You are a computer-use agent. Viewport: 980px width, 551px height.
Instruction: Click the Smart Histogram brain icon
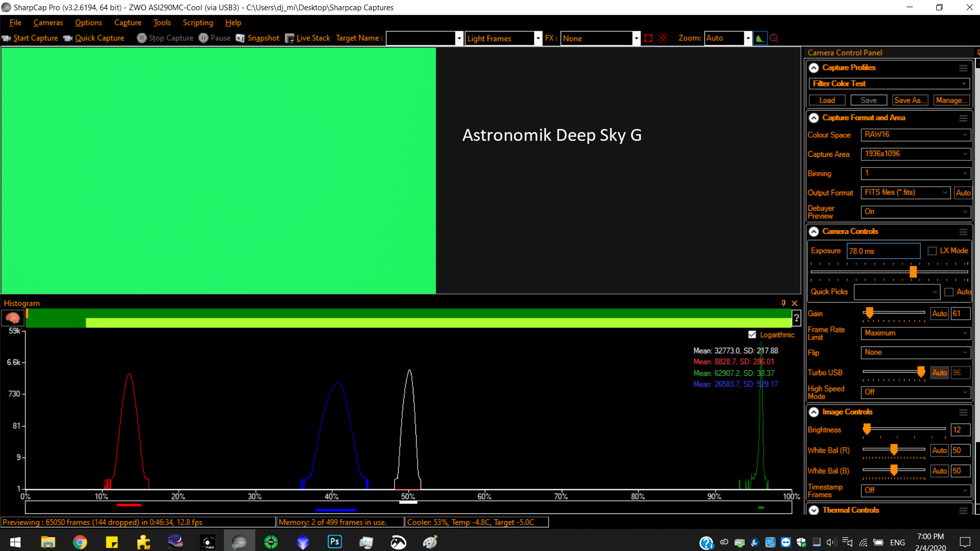(x=13, y=318)
